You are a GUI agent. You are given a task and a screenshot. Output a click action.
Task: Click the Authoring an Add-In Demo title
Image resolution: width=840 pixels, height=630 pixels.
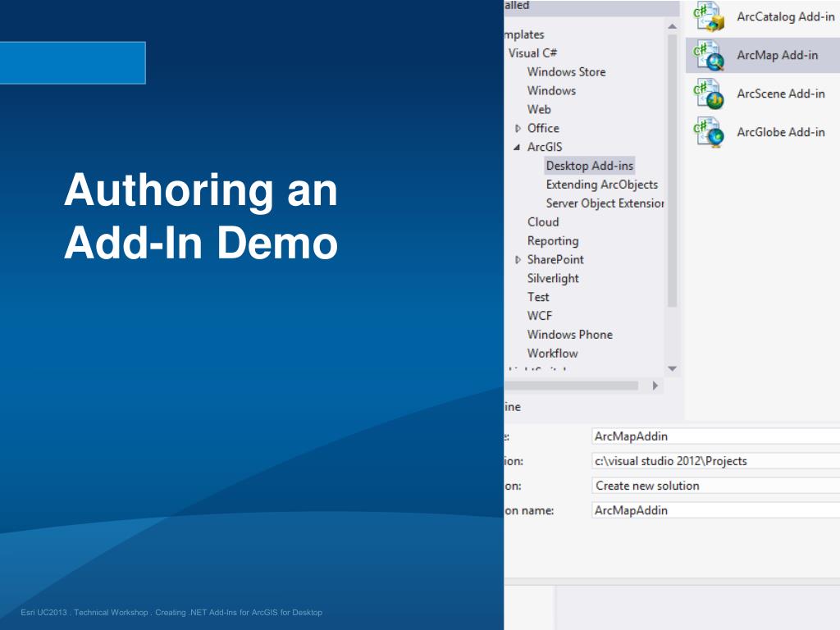(201, 216)
